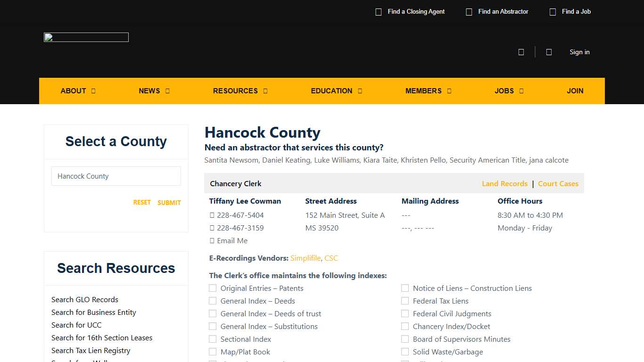Open the search icon in the header
The image size is (644, 362).
point(521,52)
